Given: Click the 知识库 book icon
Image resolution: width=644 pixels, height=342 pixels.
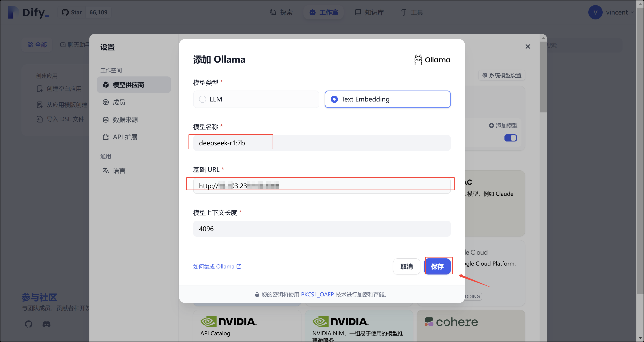Looking at the screenshot, I should [358, 12].
